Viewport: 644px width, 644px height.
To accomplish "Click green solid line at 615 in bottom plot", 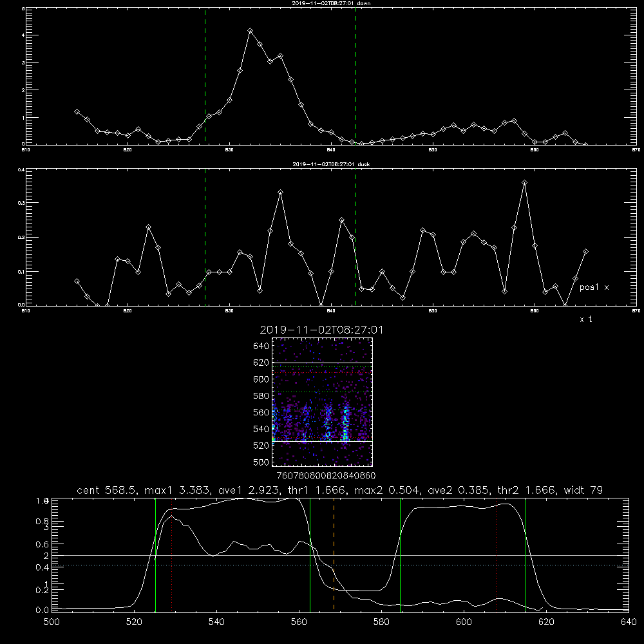I will point(526,554).
